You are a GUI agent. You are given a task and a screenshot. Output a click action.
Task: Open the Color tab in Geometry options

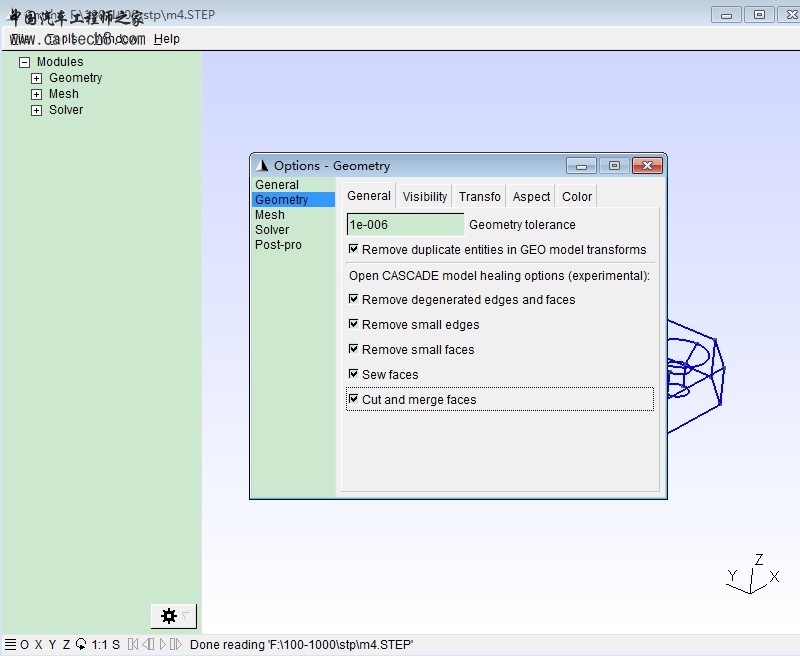click(x=577, y=196)
